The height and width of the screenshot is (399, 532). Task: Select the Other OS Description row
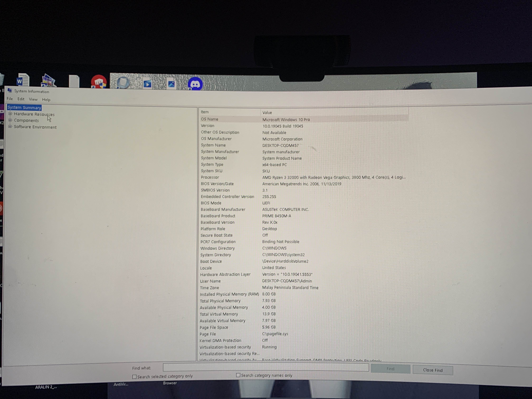pos(304,132)
